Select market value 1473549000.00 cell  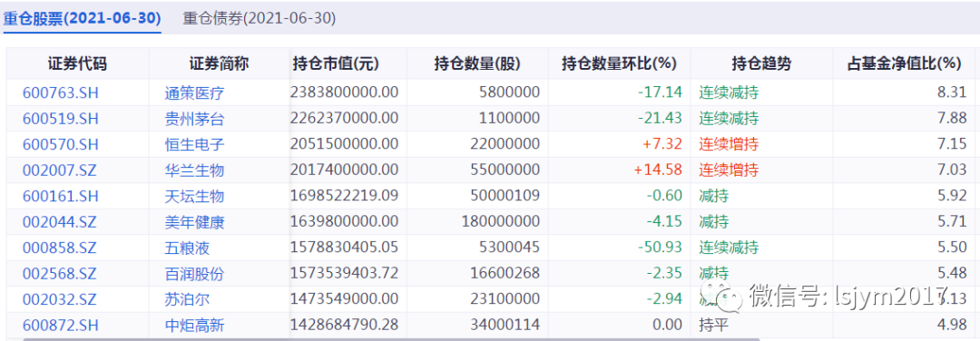345,298
